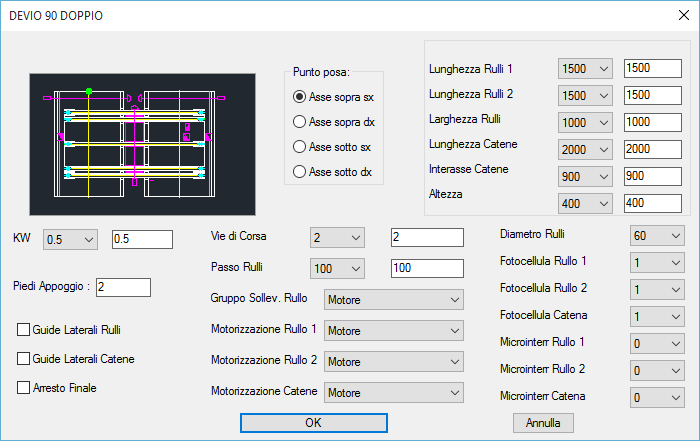This screenshot has height=441, width=700.
Task: Open Microinterr Rullo 1 dropdown
Action: (x=657, y=344)
